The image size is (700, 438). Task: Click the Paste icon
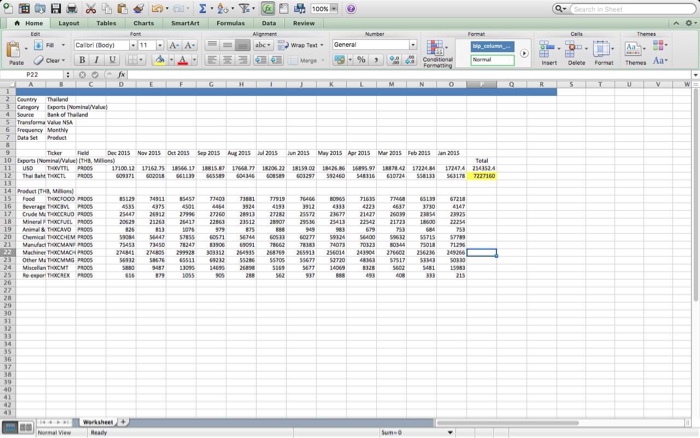point(16,50)
